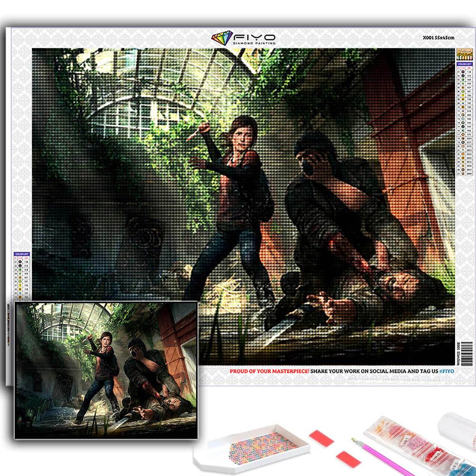Click the left red wax pad square
This screenshot has width=476, height=476.
pyautogui.click(x=321, y=438)
